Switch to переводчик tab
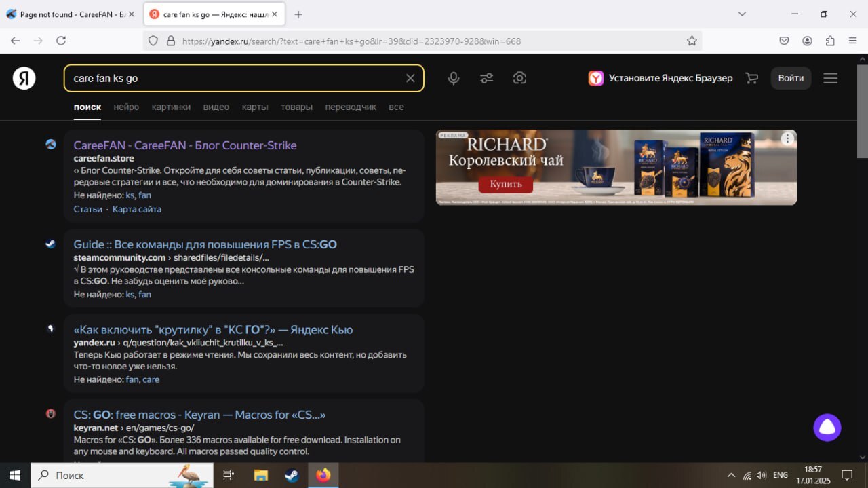The image size is (868, 488). (351, 107)
